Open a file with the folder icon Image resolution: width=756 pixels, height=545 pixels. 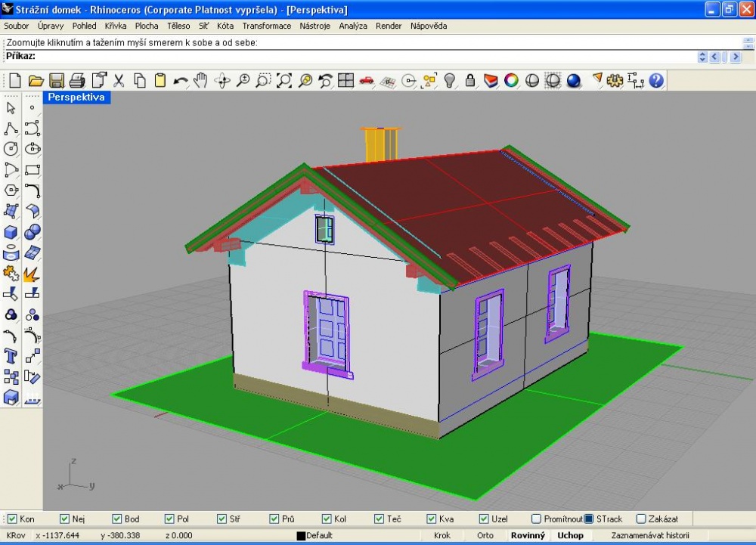coord(36,80)
